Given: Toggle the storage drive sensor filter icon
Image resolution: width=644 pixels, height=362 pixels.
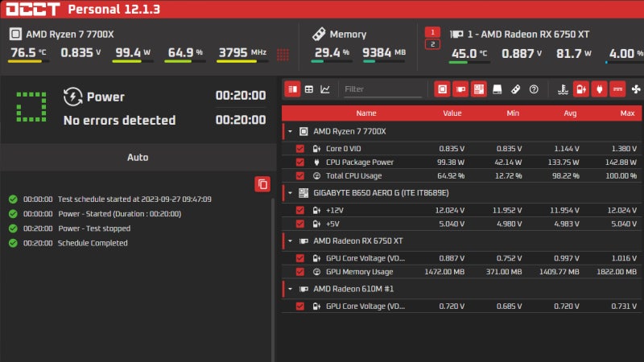Looking at the screenshot, I should coord(497,89).
